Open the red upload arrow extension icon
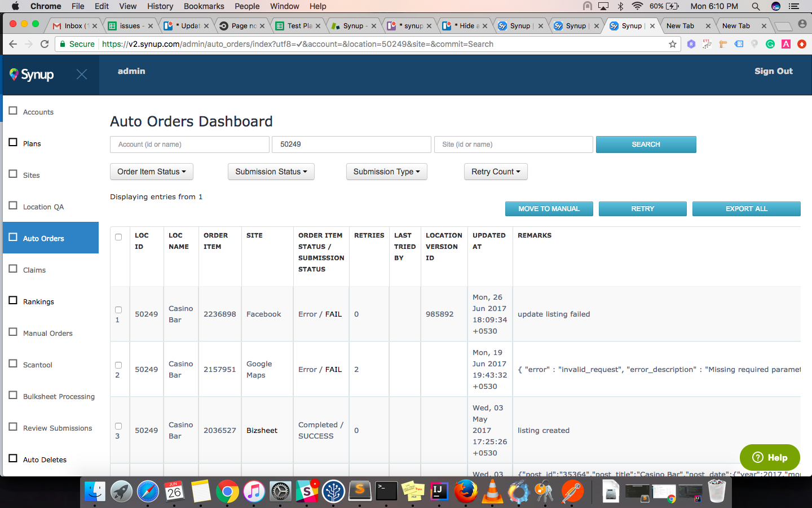The height and width of the screenshot is (508, 812). click(x=801, y=44)
